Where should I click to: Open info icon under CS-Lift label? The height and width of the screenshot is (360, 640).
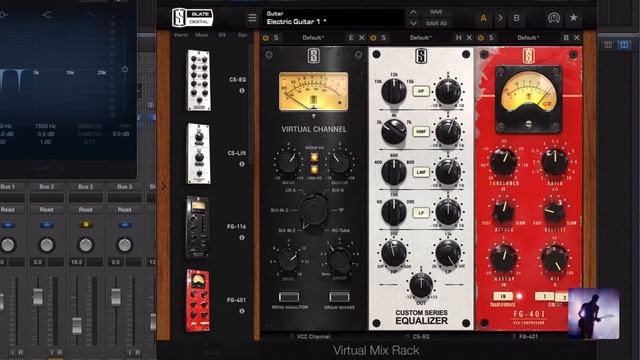pyautogui.click(x=242, y=164)
